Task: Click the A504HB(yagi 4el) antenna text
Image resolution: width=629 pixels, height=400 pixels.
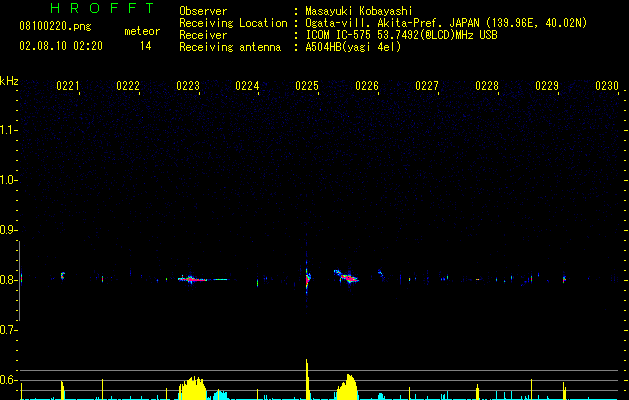Action: [353, 47]
